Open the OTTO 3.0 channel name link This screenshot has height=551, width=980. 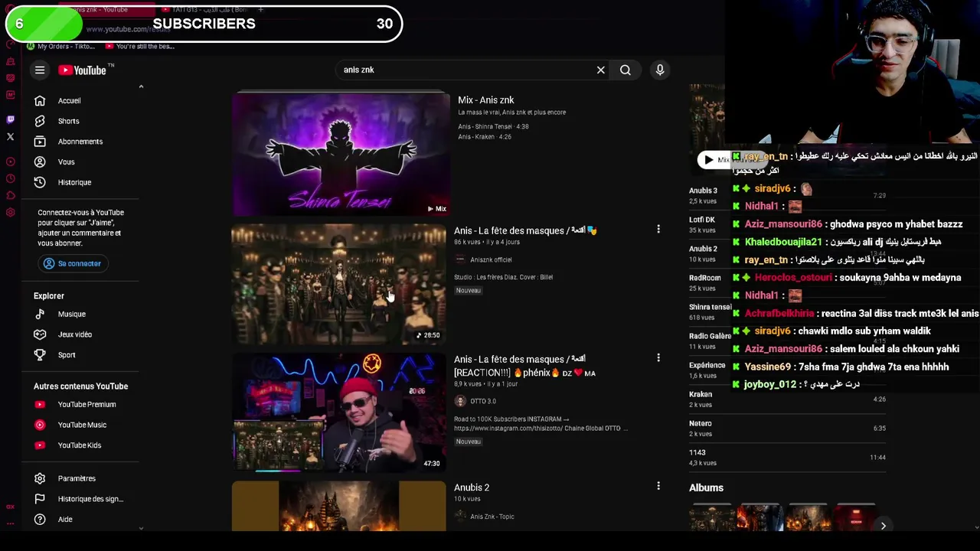(x=483, y=401)
